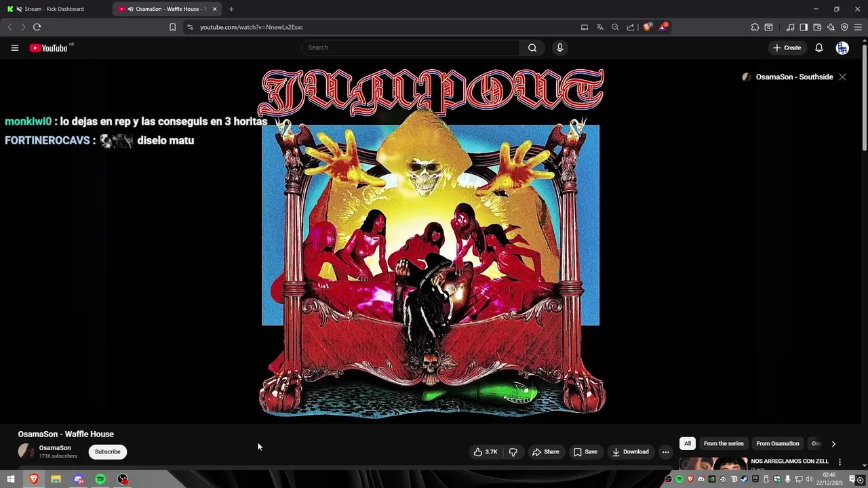Reload the page

[x=37, y=27]
